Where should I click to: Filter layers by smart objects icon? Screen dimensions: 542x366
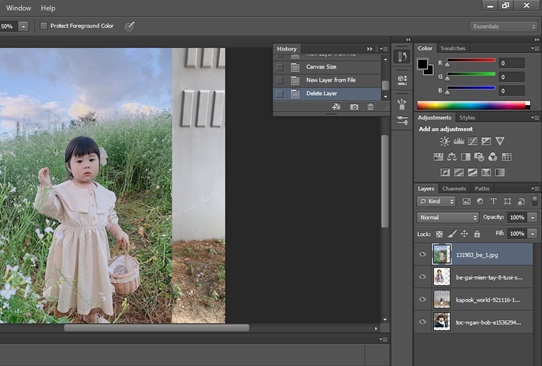coord(521,201)
